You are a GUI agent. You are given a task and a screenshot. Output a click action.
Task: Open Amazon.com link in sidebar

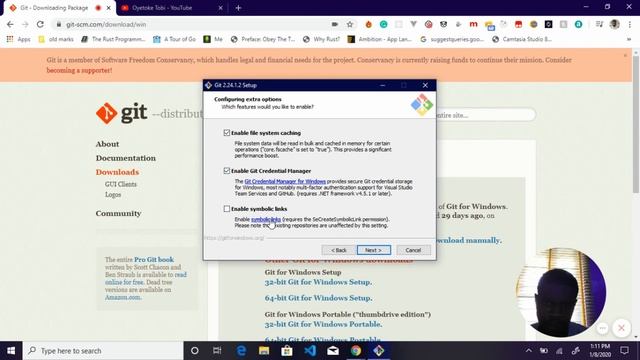click(x=122, y=297)
